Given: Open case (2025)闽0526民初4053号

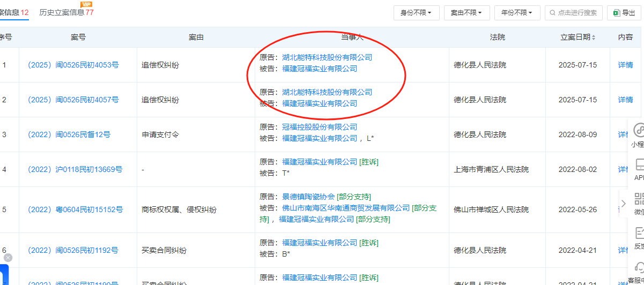Looking at the screenshot, I should 73,65.
